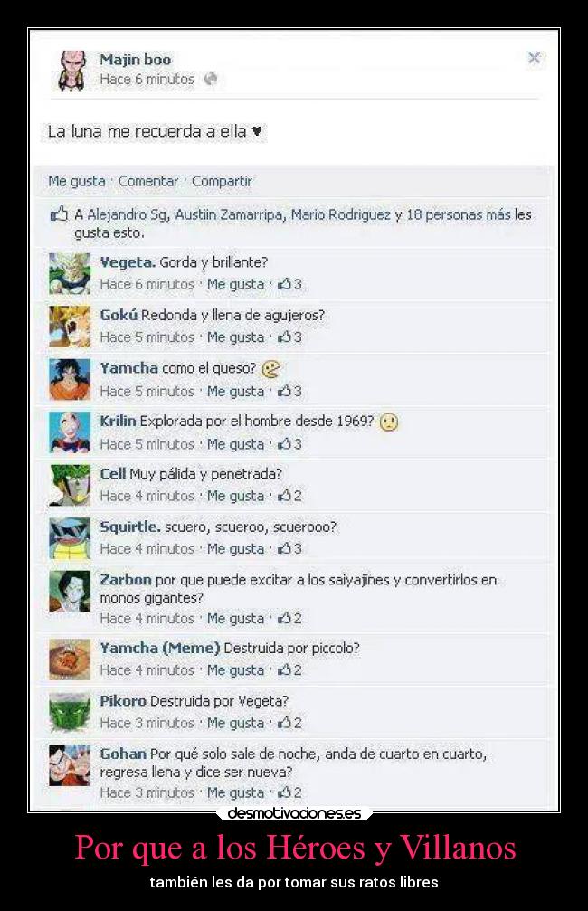Click Me gusta on Yamcha (Meme) comment

235,669
